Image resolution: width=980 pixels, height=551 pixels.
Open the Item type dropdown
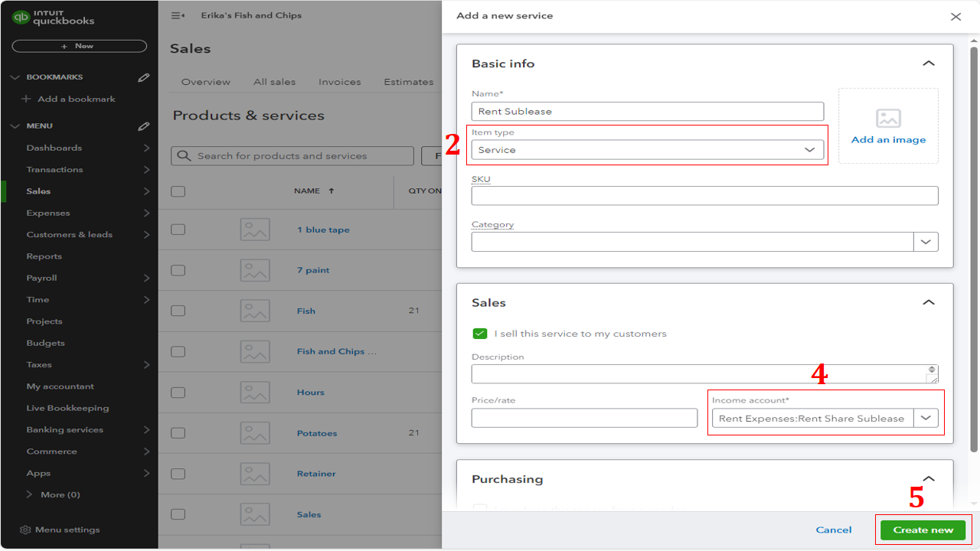pyautogui.click(x=648, y=150)
